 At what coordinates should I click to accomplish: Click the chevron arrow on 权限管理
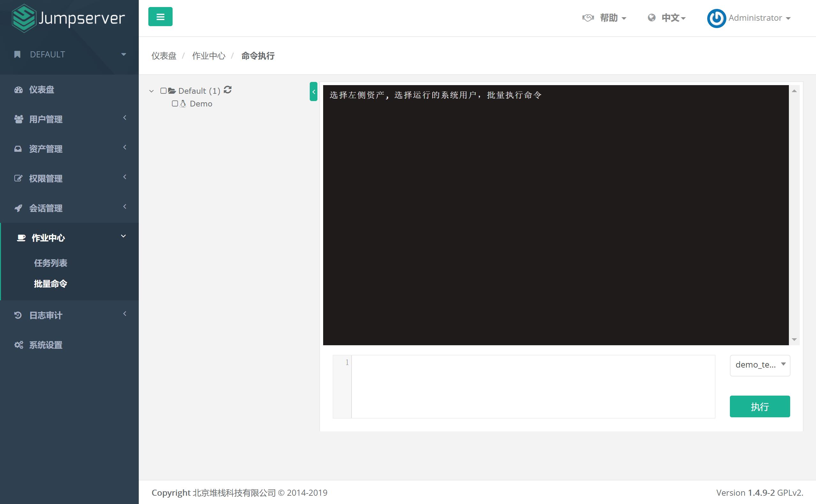(125, 177)
